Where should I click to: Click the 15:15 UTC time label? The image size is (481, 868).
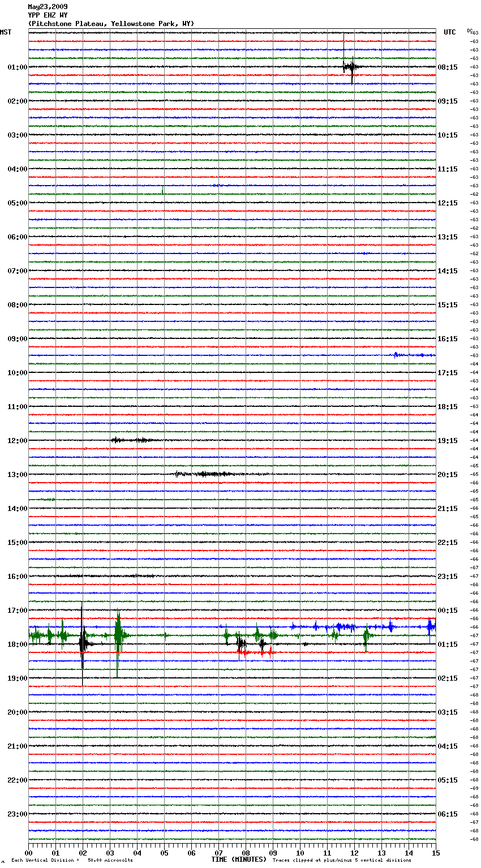[x=448, y=305]
